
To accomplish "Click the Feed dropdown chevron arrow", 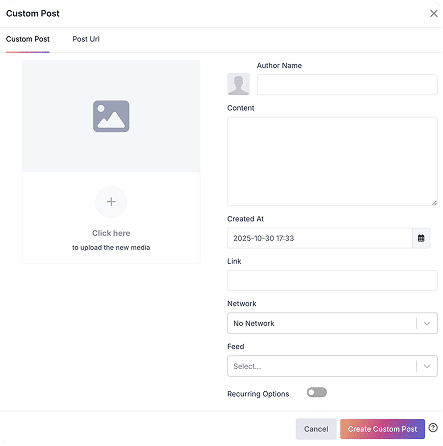I will tap(427, 366).
